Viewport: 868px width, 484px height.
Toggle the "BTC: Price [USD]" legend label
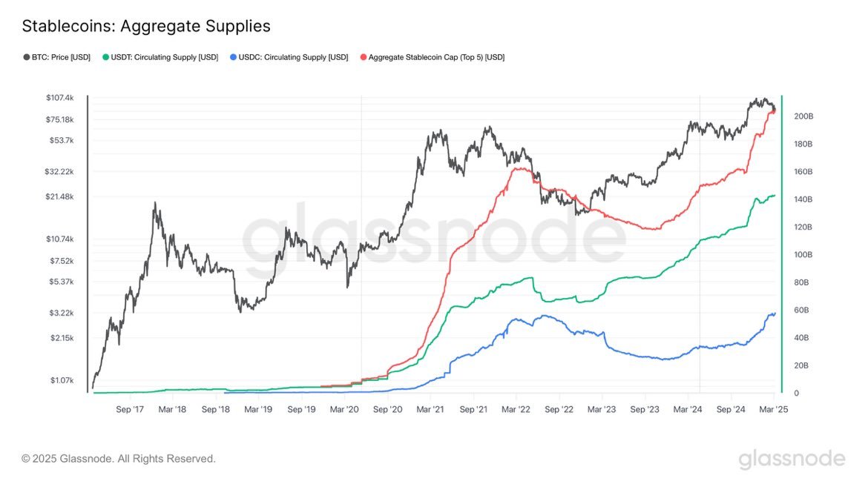tap(61, 57)
